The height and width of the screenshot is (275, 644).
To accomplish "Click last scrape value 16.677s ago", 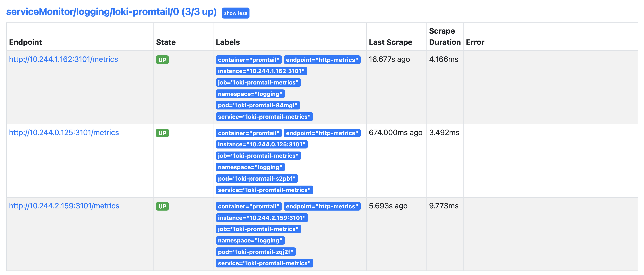I will click(x=389, y=59).
